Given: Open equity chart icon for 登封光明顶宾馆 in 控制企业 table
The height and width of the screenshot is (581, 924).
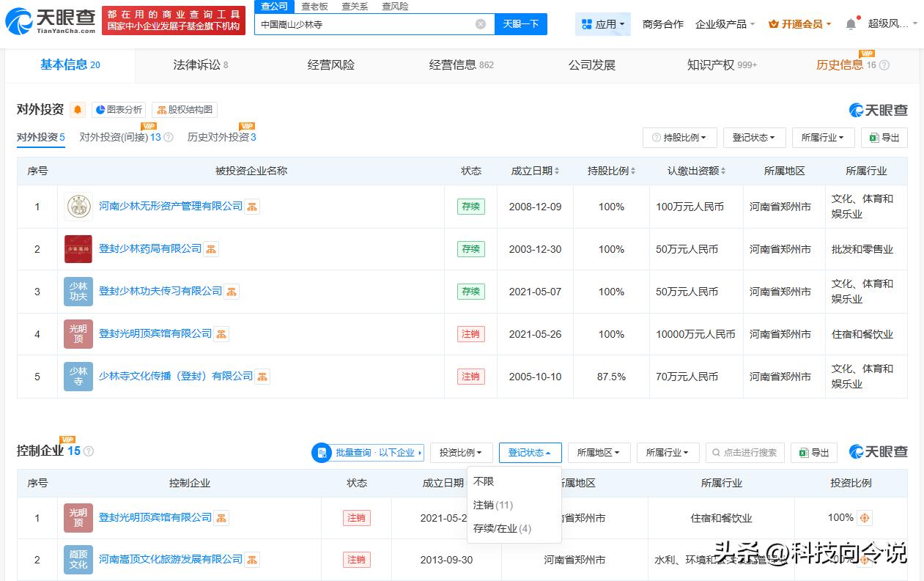Looking at the screenshot, I should point(221,518).
